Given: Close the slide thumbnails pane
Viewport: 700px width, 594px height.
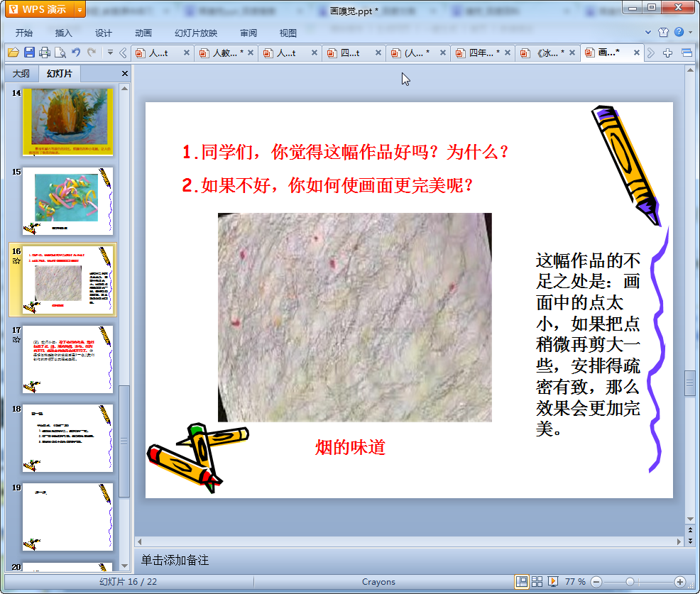Looking at the screenshot, I should (125, 74).
